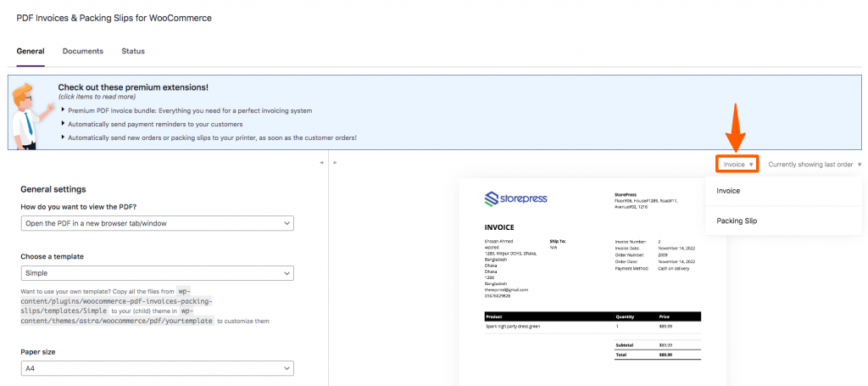Image resolution: width=868 pixels, height=386 pixels.
Task: Click the Order Number 2009 value
Action: coord(664,255)
